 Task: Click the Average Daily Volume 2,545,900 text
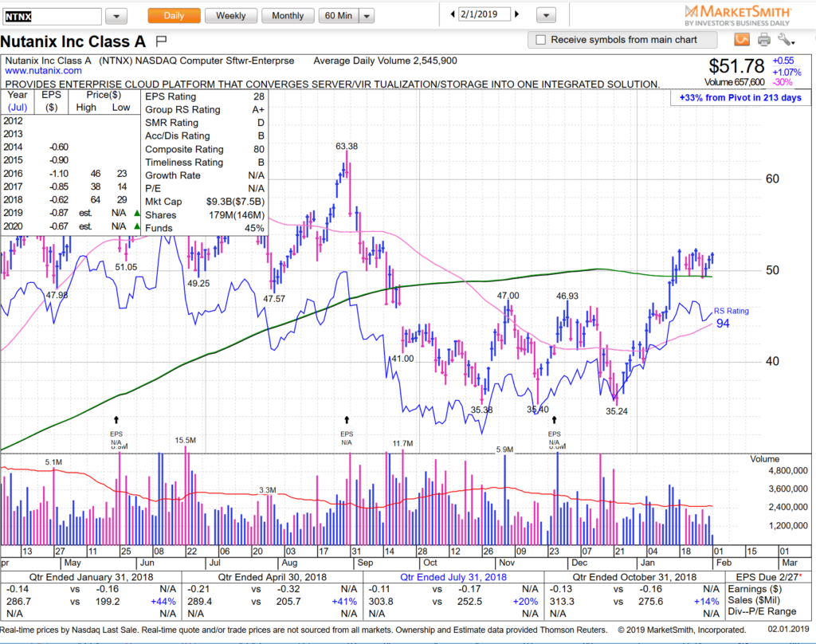click(385, 61)
